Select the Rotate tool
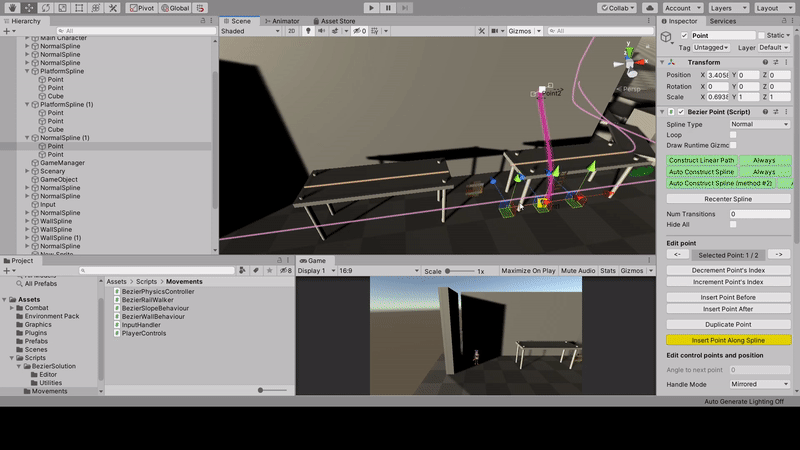The image size is (800, 450). [46, 8]
